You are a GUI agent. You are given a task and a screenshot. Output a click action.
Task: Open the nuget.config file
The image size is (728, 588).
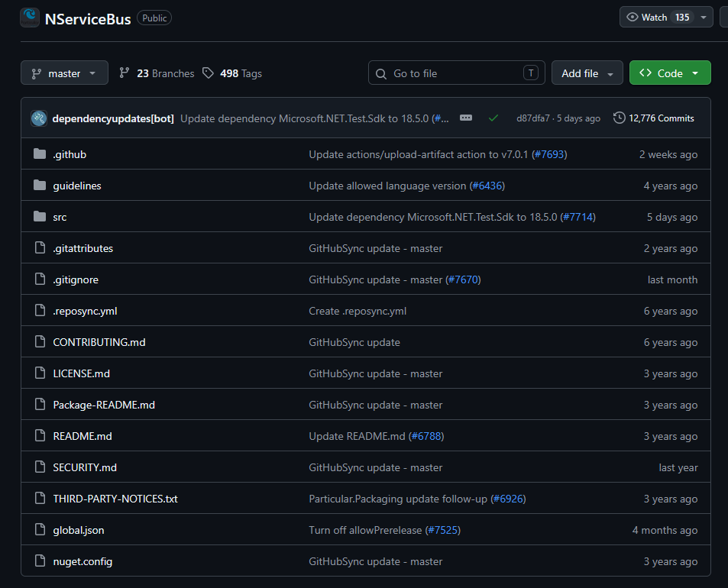click(x=83, y=561)
